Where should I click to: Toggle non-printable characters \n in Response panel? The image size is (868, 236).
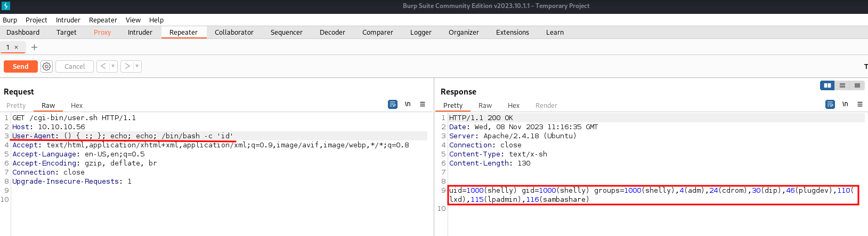(845, 104)
